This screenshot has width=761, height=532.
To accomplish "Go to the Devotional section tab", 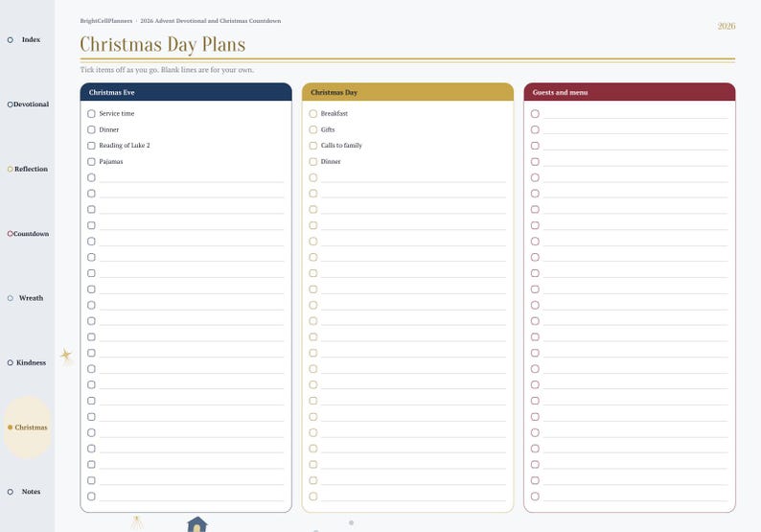I will (27, 104).
